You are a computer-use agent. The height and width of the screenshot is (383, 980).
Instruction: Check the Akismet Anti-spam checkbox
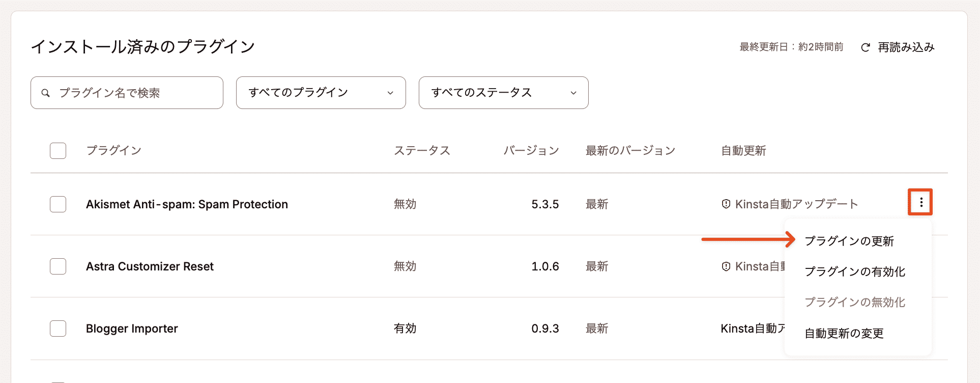click(x=57, y=204)
